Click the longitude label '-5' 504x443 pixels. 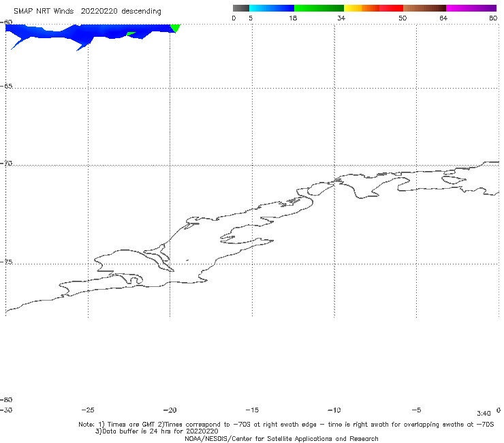click(x=416, y=410)
